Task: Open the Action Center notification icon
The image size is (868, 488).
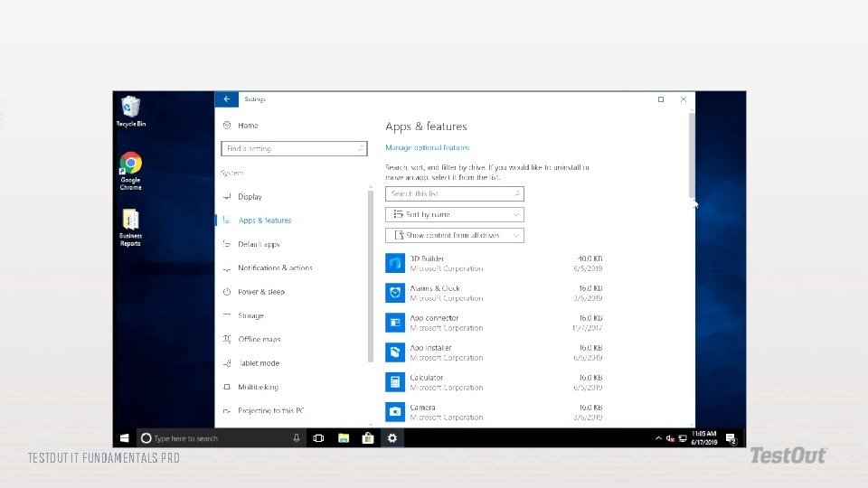Action: (731, 439)
